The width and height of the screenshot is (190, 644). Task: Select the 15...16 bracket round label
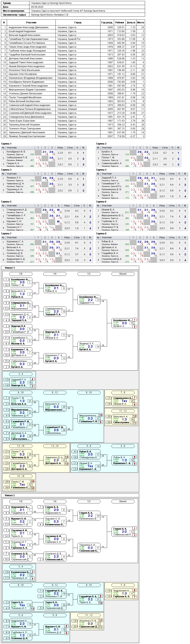coord(21,476)
